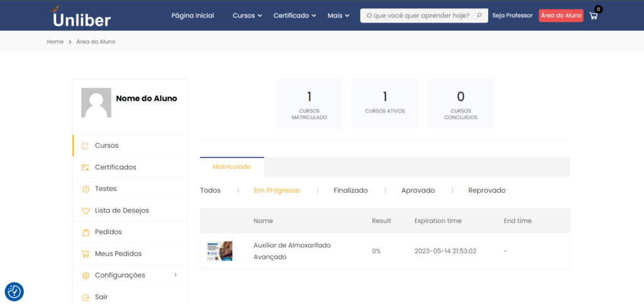Click the Lista de Desejos heart icon

[x=86, y=211]
